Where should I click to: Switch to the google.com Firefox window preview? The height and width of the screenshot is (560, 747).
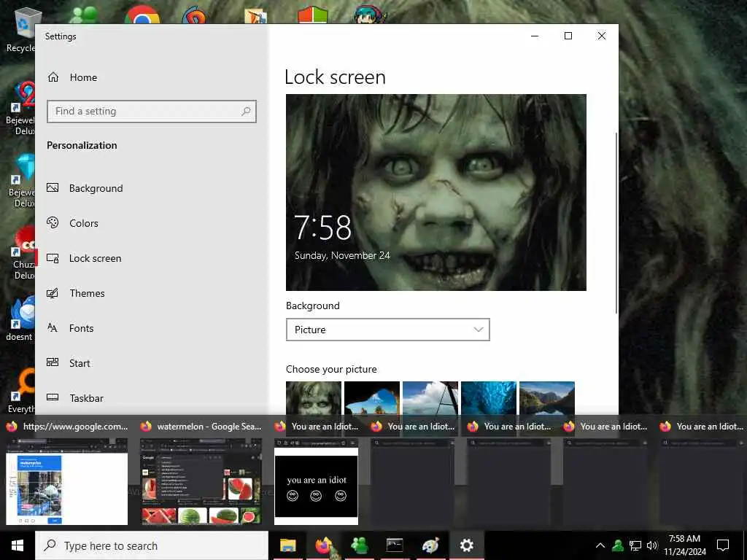point(66,481)
